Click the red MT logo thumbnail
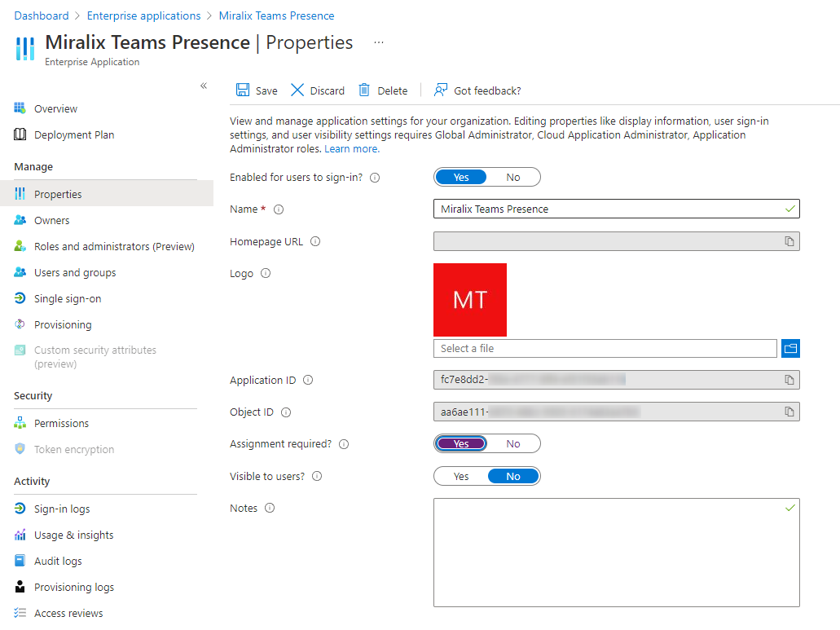The height and width of the screenshot is (630, 840). coord(470,299)
